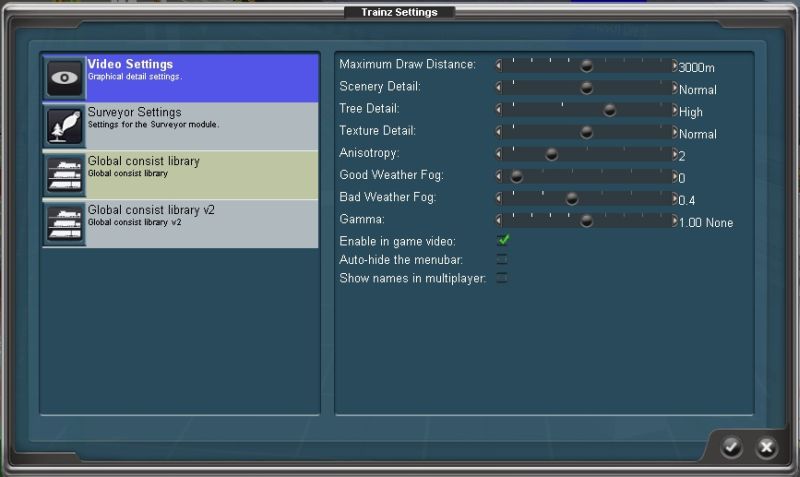The width and height of the screenshot is (800, 477).
Task: Increase Tree Detail using right arrow
Action: pyautogui.click(x=674, y=110)
